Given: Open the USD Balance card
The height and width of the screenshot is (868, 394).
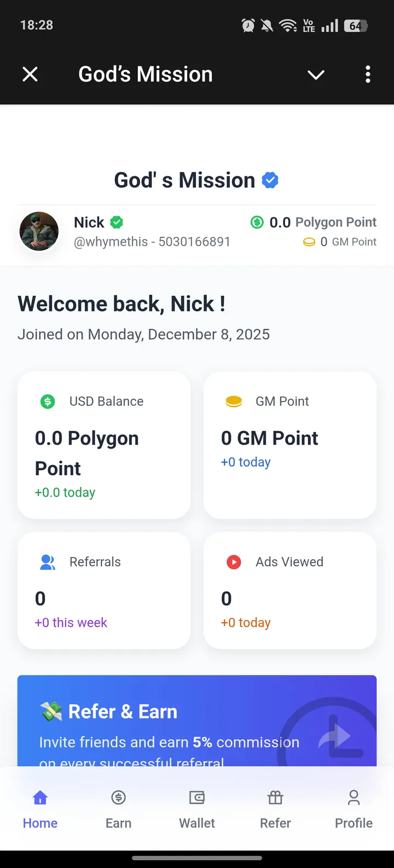Looking at the screenshot, I should point(104,445).
